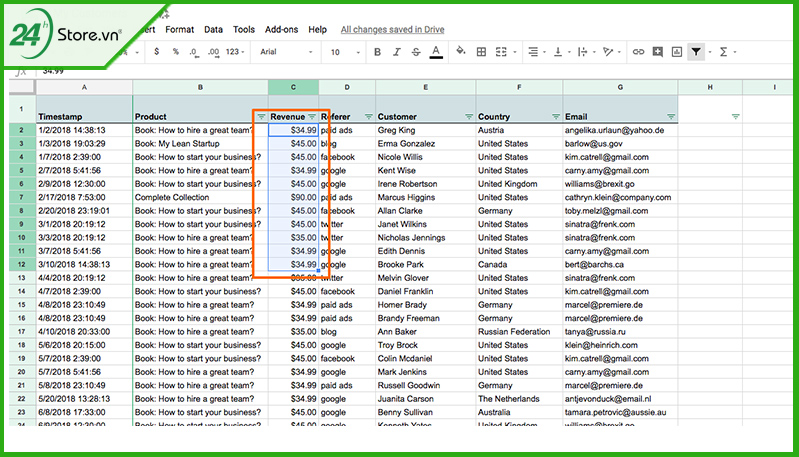The height and width of the screenshot is (457, 799).
Task: Toggle bold formatting
Action: [x=377, y=52]
